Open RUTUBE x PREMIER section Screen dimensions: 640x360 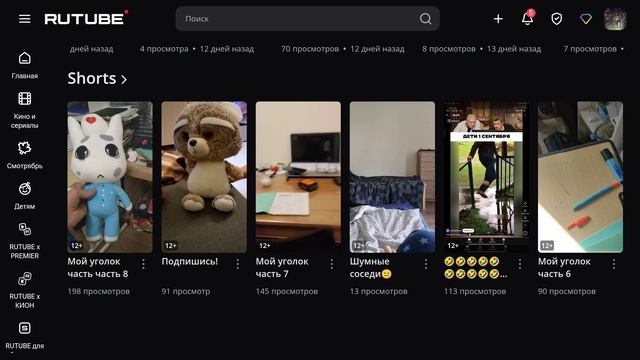pyautogui.click(x=24, y=241)
